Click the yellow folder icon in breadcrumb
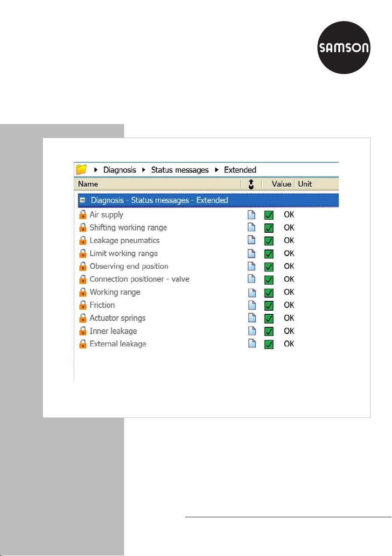Image resolution: width=392 pixels, height=556 pixels. (x=81, y=169)
